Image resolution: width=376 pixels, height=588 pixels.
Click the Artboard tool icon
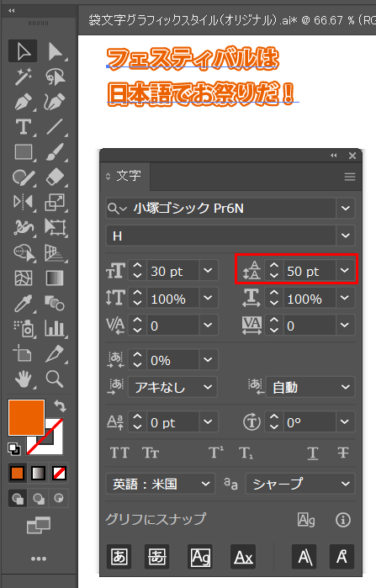click(x=24, y=353)
